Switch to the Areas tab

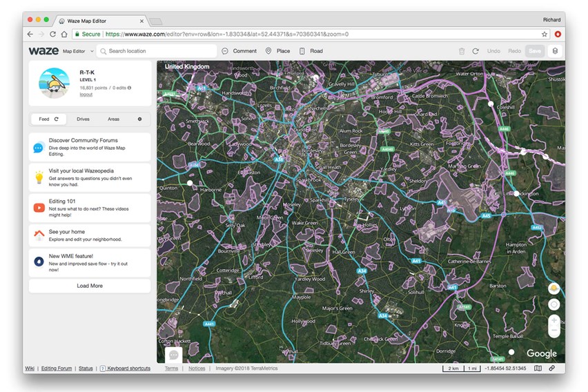[113, 119]
